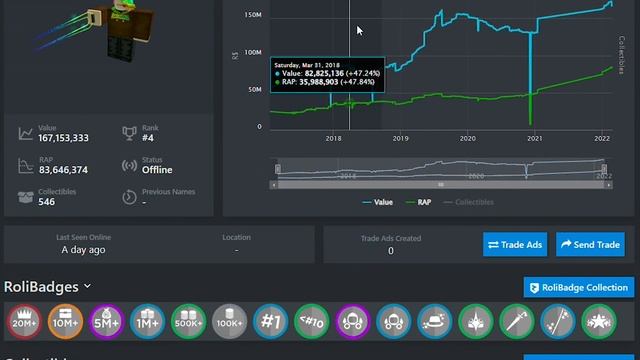
Task: Click the RAP value 83,646,374
Action: [x=63, y=170]
